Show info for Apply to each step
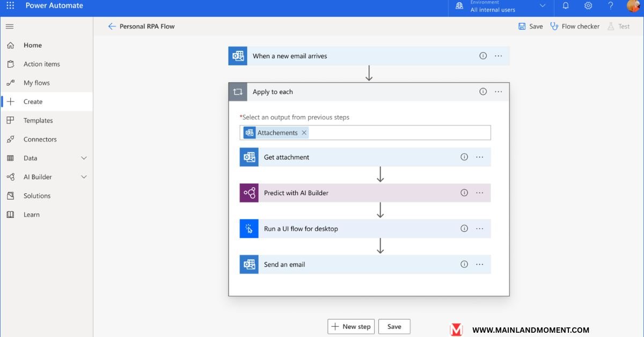This screenshot has width=644, height=337. tap(483, 92)
